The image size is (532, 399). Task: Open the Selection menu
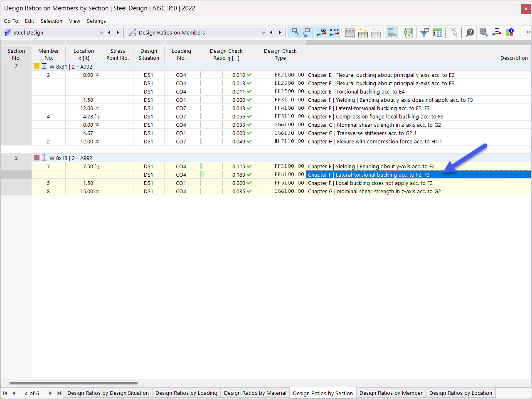52,21
